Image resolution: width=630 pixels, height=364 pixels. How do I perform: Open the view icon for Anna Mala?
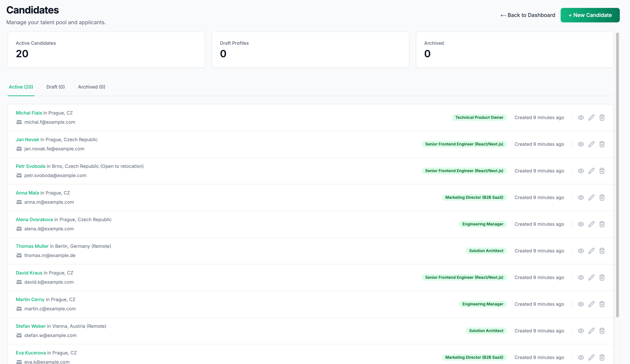coord(581,197)
